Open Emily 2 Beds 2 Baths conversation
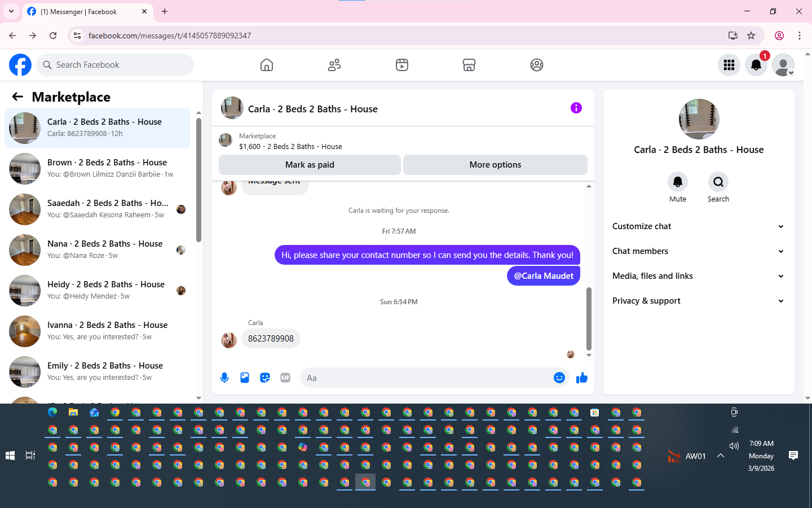This screenshot has width=812, height=508. click(x=98, y=372)
